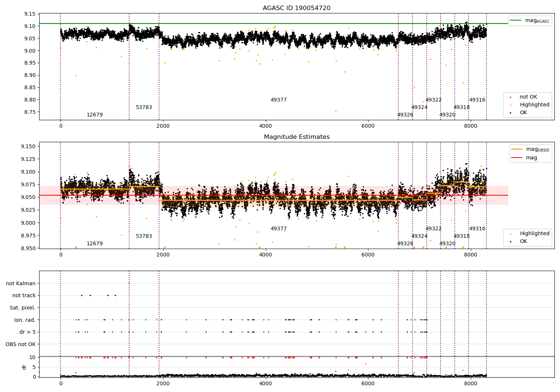Click obsid label 49326 in Magnitude Estimates plot
Viewport: 560px width, 392px height.
point(405,243)
